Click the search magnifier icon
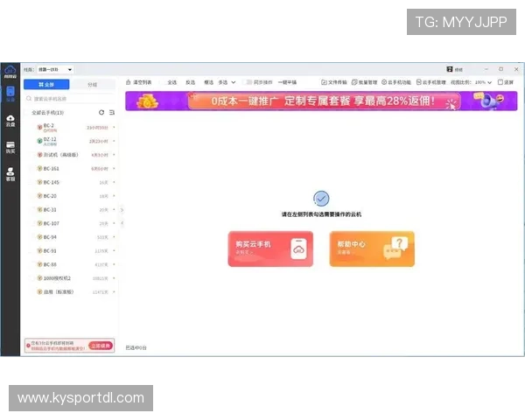 tap(29, 99)
